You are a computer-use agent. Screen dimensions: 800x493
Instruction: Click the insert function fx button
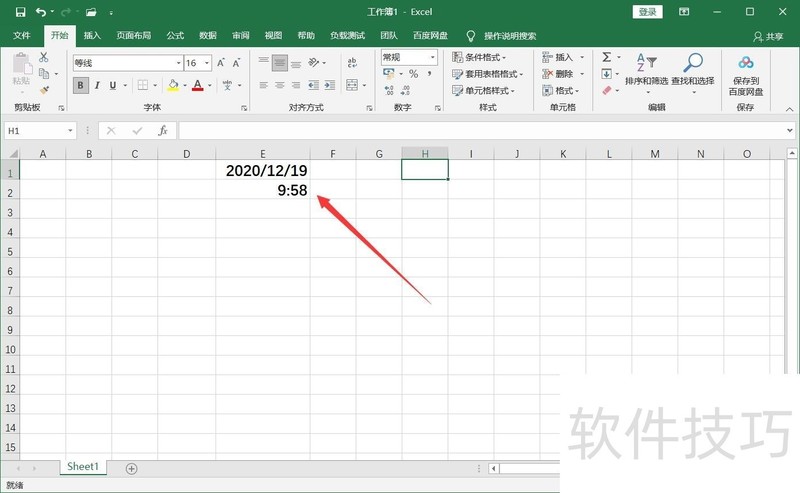click(x=163, y=131)
